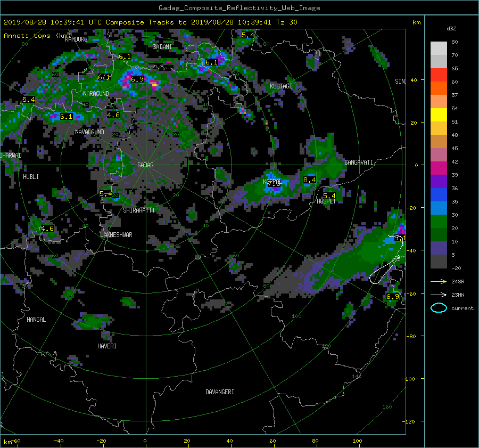Click the DAVANGERI town label
The image size is (479, 448).
[220, 392]
